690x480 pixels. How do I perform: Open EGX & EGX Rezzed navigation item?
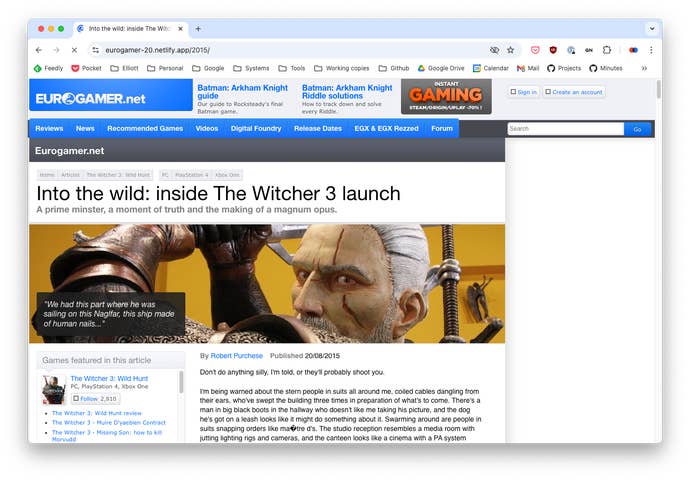[386, 128]
